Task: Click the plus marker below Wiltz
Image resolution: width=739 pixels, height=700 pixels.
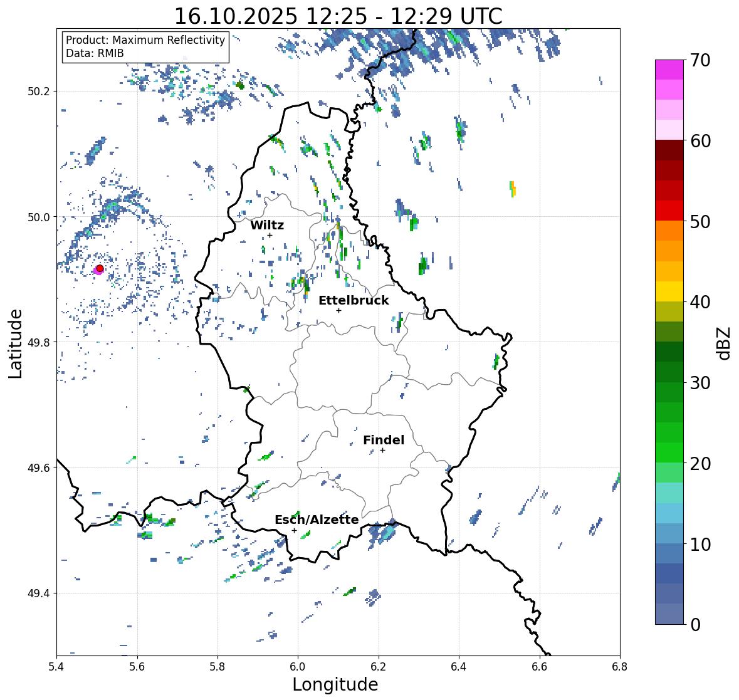Action: tap(270, 235)
